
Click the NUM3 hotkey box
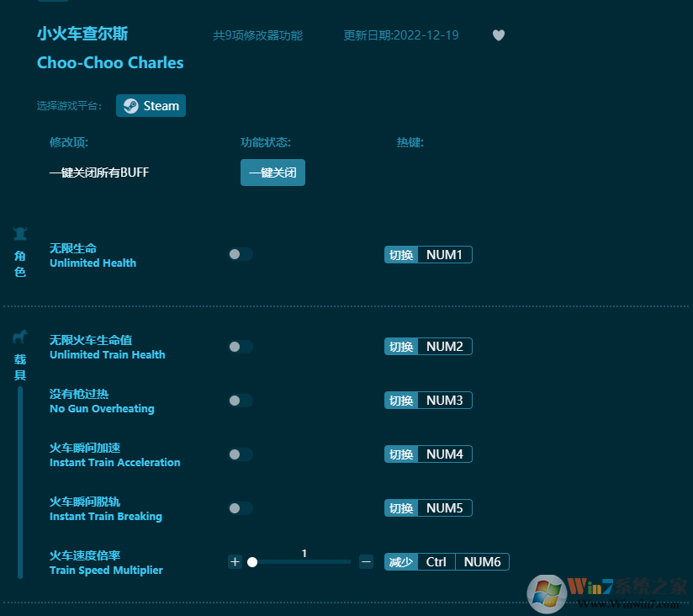pos(444,401)
